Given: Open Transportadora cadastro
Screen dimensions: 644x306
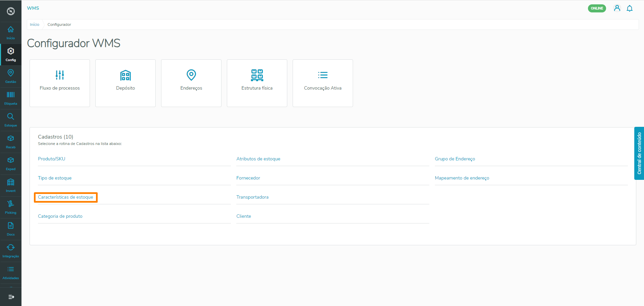Looking at the screenshot, I should 252,197.
